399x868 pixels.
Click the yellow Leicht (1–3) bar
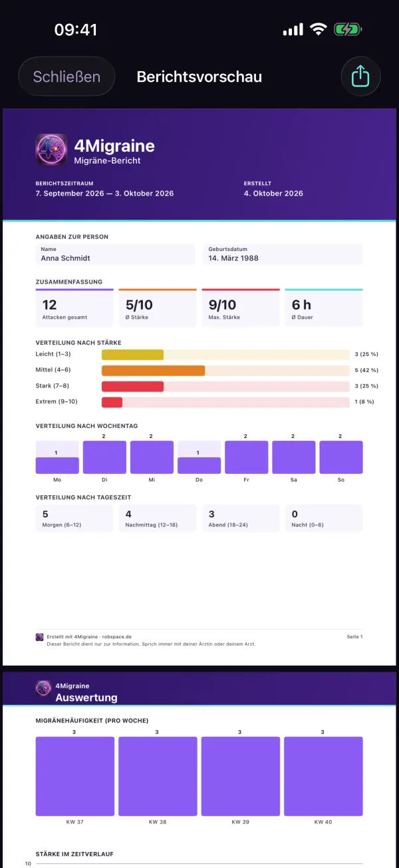point(132,355)
